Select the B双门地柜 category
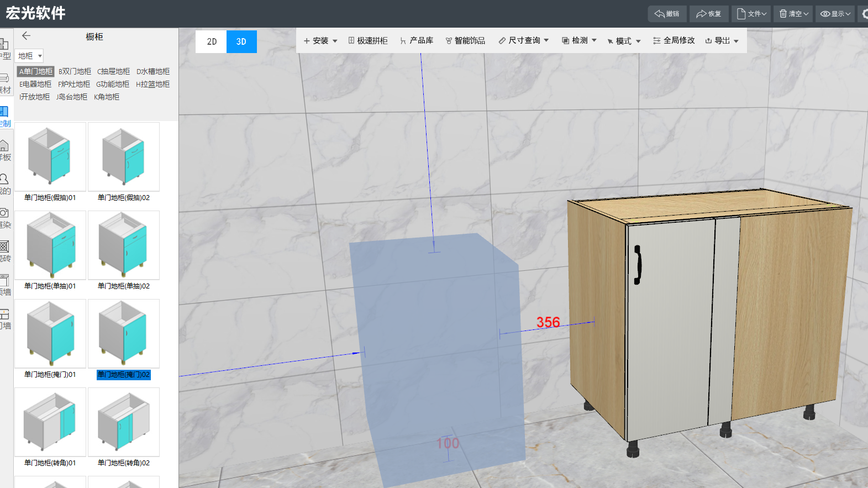Screen dimensions: 868x488 75,71
